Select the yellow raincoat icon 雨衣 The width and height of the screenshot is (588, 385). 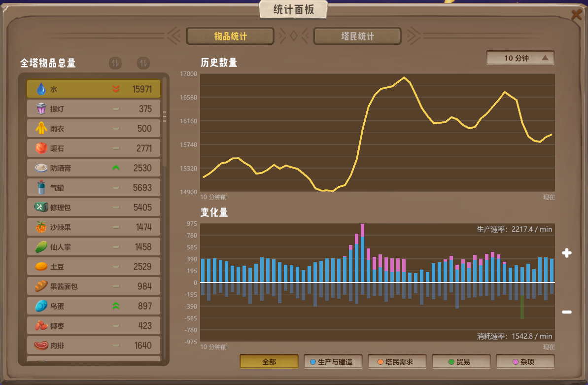tap(41, 129)
